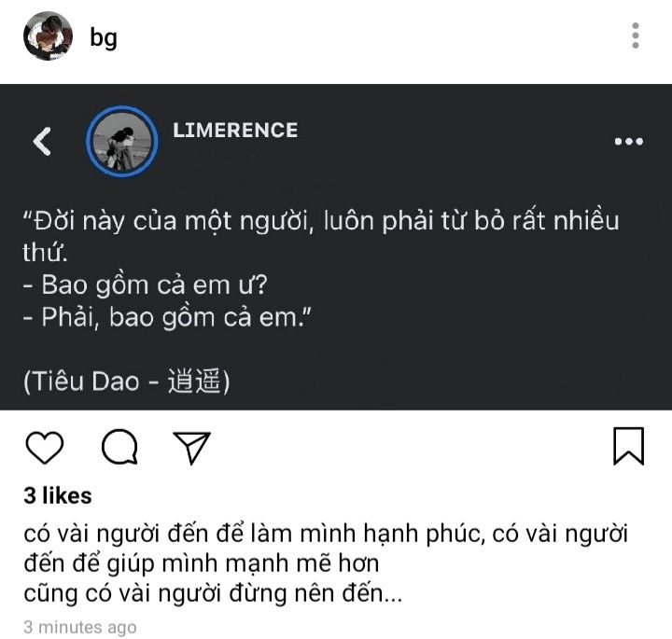The height and width of the screenshot is (639, 672).
Task: Tap the back chevron beside LIMERENCE avatar
Action: point(42,142)
